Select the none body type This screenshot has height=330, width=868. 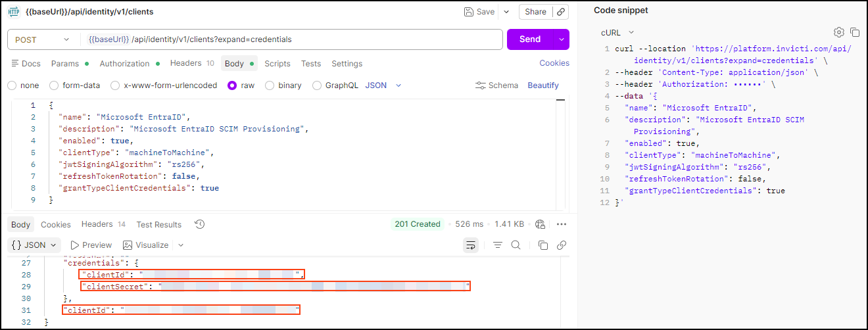[23, 85]
